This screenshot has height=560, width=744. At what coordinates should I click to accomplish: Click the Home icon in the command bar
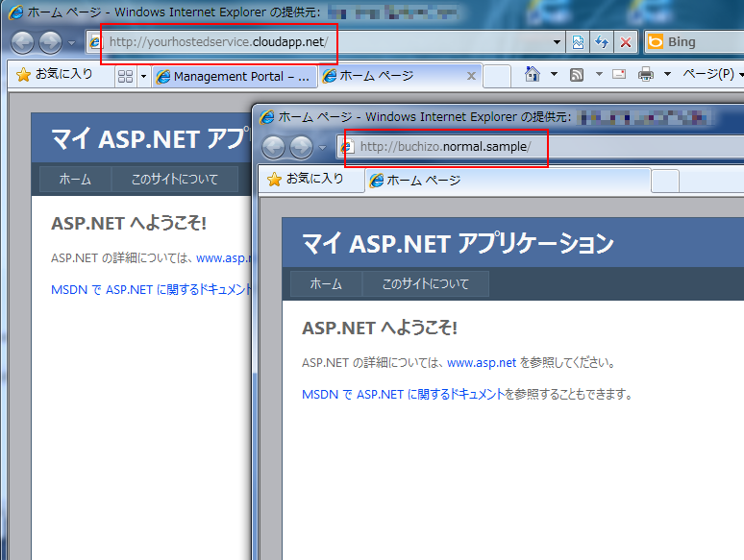click(x=533, y=74)
